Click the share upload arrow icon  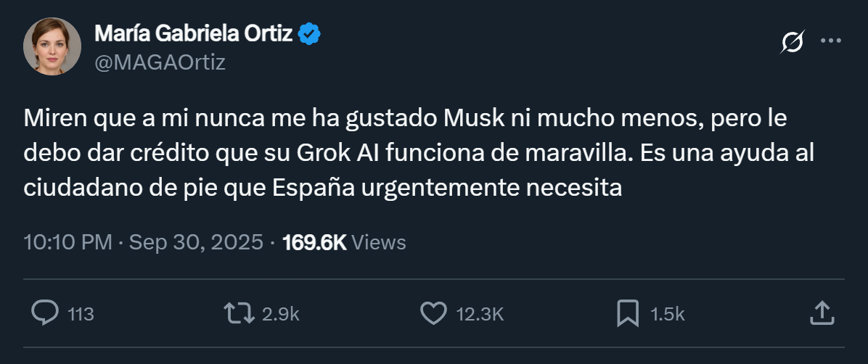[x=820, y=313]
